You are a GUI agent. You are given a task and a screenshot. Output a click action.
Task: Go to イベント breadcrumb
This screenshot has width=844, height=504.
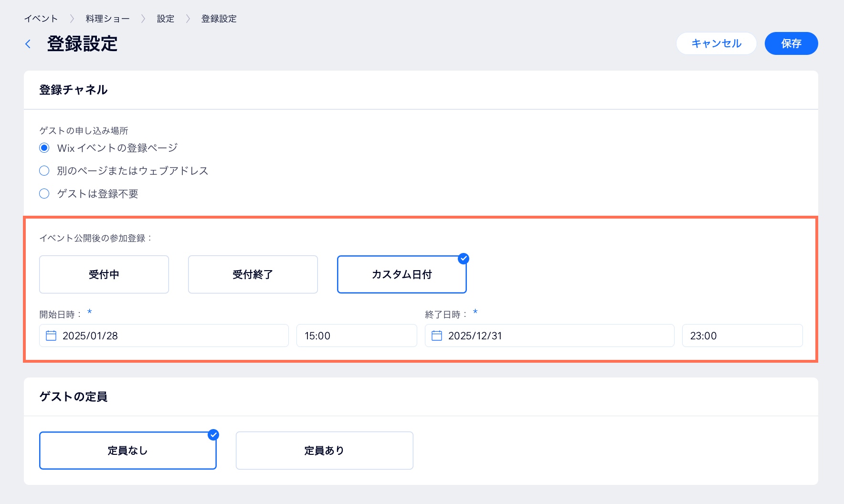(x=41, y=19)
